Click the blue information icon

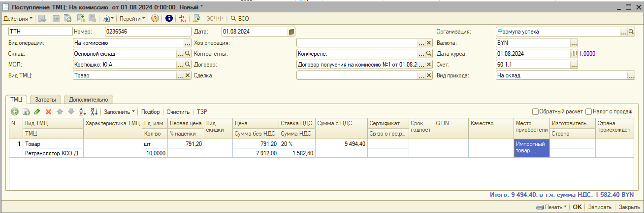coord(169,18)
